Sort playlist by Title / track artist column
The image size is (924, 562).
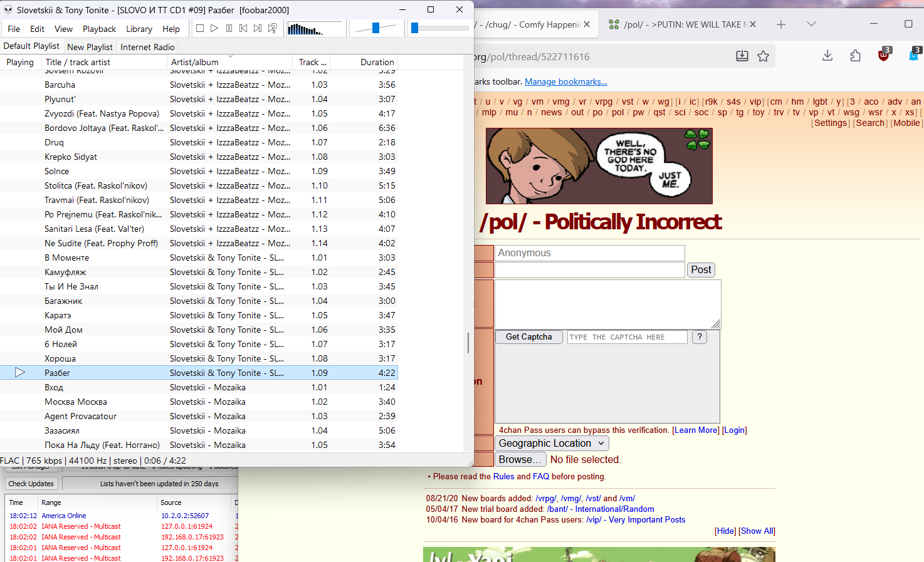(103, 62)
